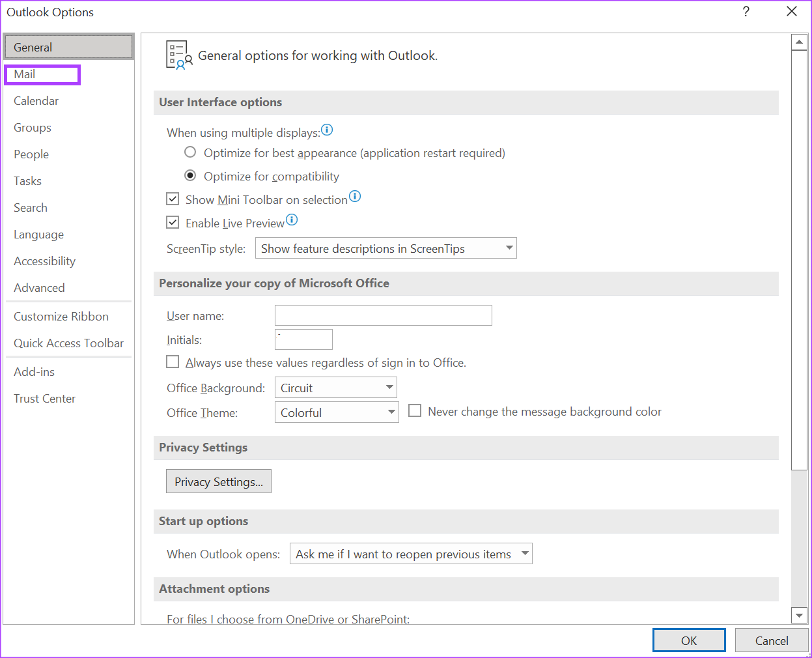Open the Privacy Settings button
812x658 pixels.
219,481
